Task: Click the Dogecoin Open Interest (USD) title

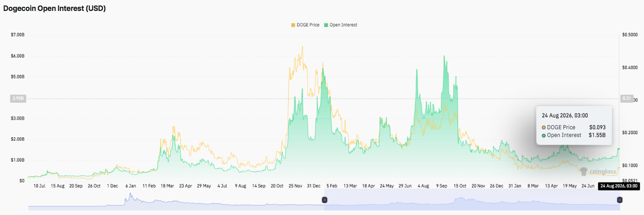Action: (55, 8)
